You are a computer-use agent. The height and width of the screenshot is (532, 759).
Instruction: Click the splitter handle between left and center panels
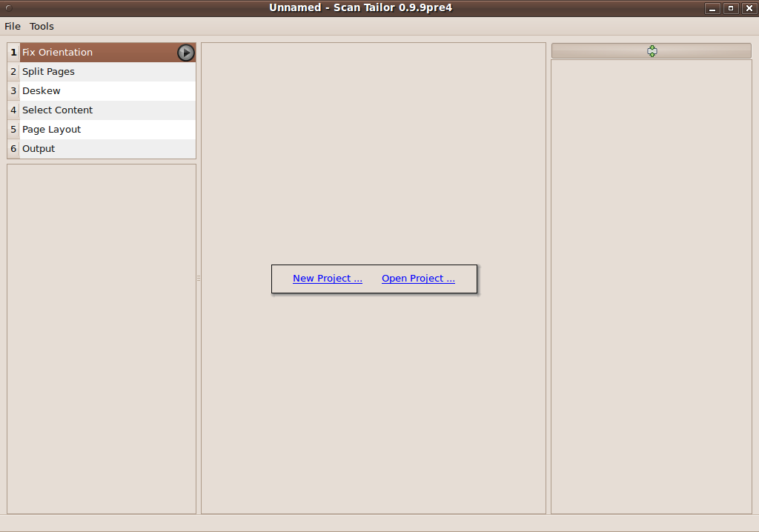click(199, 279)
